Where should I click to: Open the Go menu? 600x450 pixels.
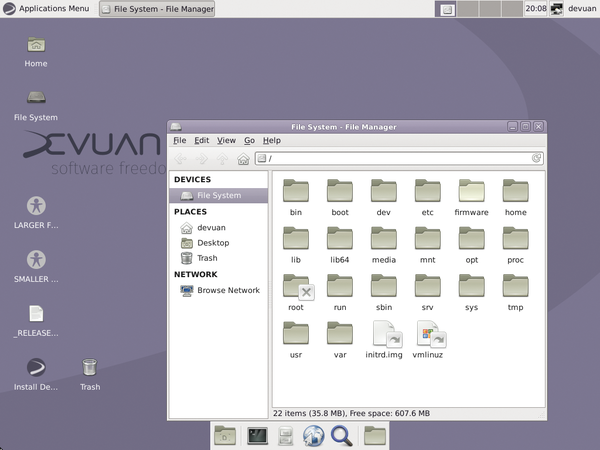click(x=249, y=140)
